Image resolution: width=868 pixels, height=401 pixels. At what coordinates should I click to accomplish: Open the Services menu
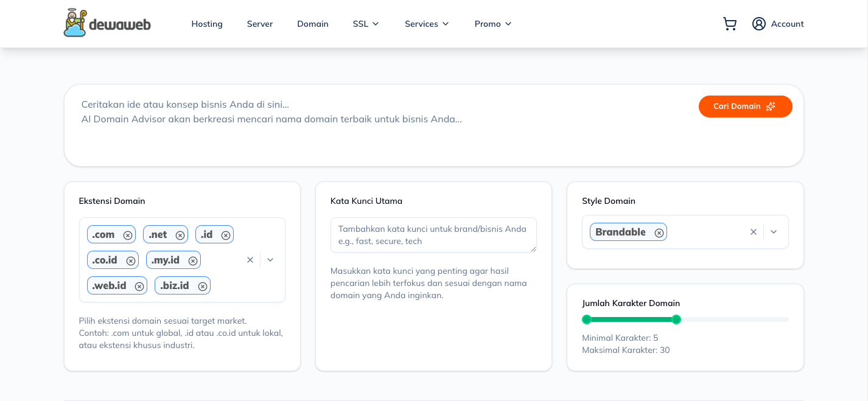tap(427, 24)
